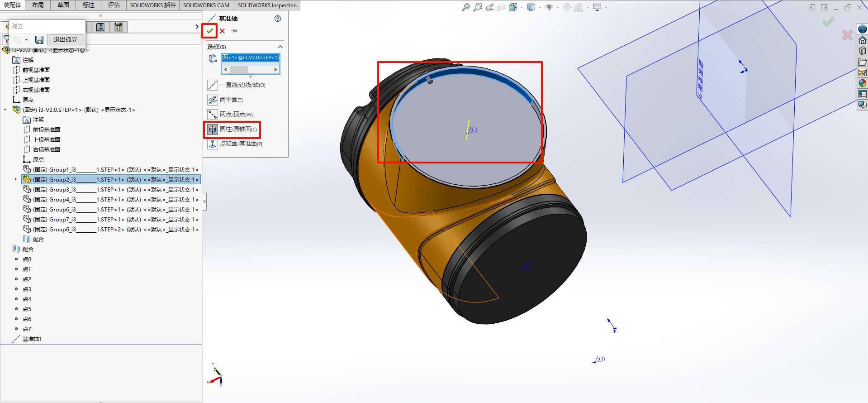Click the selection box scrollbar left arrow

tap(226, 69)
